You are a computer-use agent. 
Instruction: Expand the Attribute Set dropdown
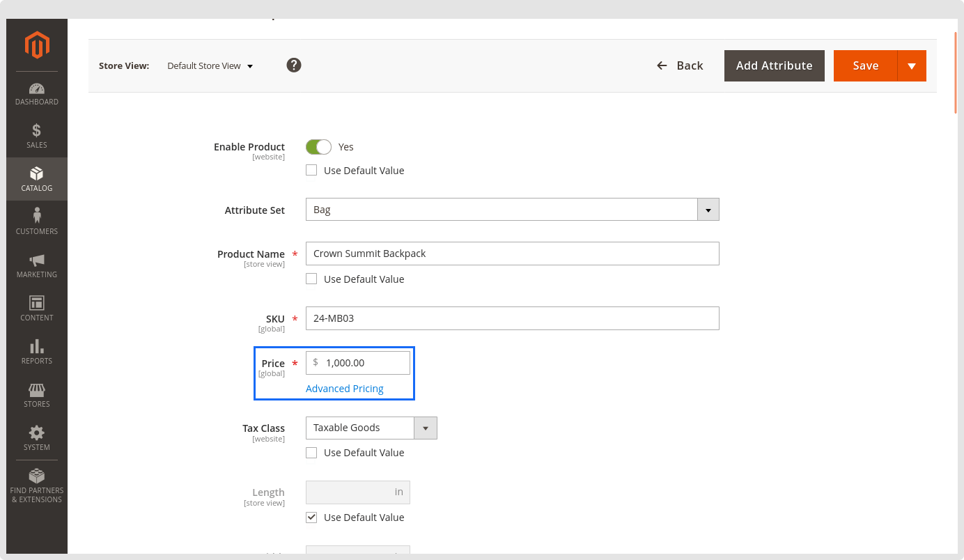point(708,210)
